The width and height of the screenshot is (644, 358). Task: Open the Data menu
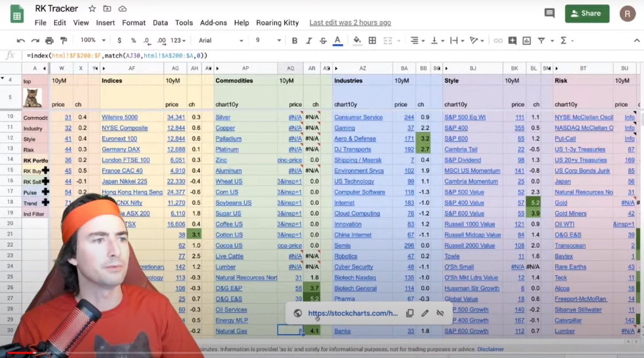point(160,23)
